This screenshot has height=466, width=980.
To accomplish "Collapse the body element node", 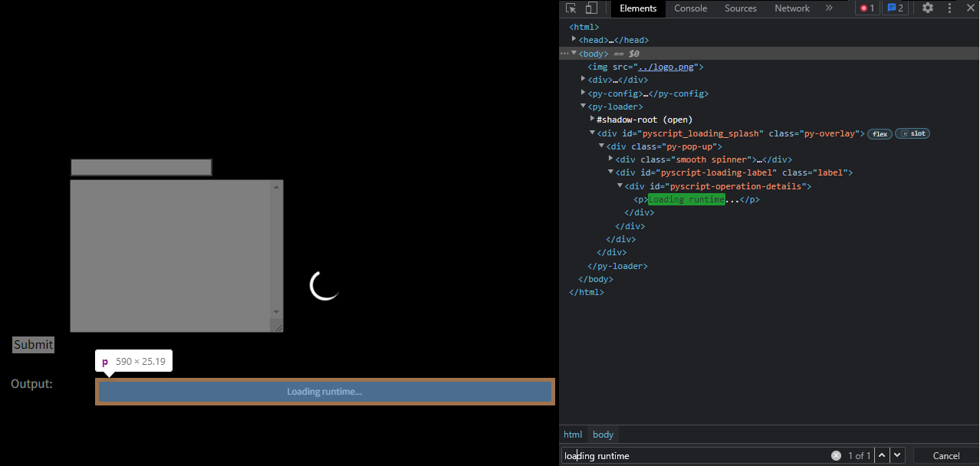I will 574,53.
